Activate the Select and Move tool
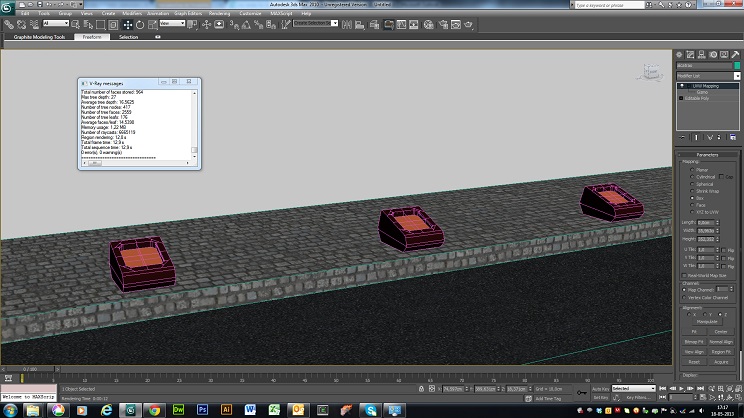 [128, 24]
